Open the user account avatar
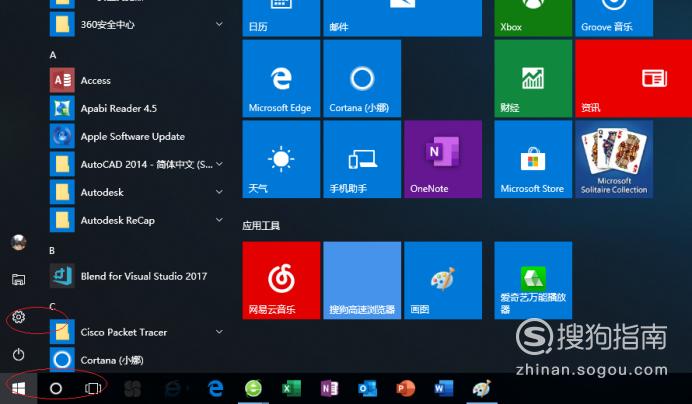692x404 pixels. (19, 242)
